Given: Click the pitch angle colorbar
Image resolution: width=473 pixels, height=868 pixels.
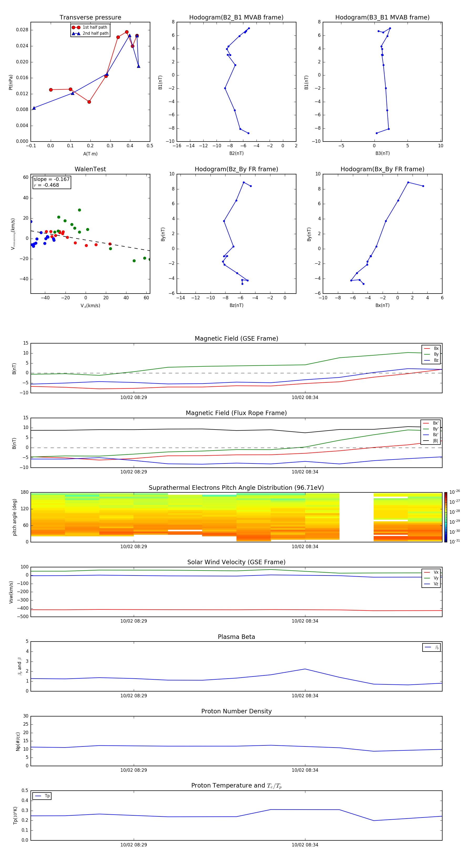Looking at the screenshot, I should (x=446, y=517).
